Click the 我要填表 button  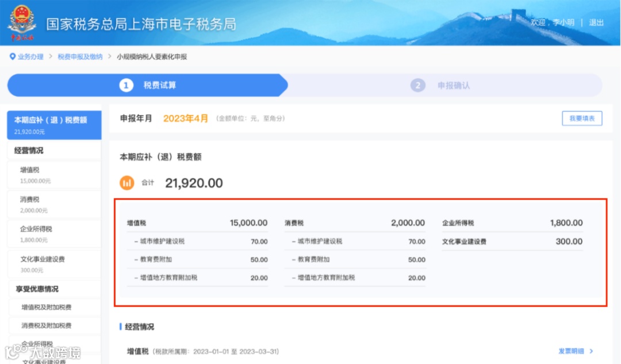point(582,118)
